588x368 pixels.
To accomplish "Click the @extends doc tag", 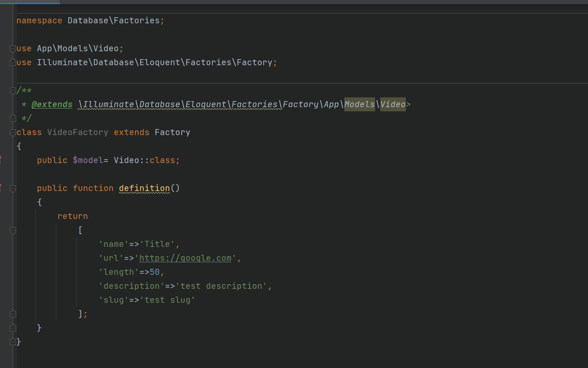I will pos(52,104).
